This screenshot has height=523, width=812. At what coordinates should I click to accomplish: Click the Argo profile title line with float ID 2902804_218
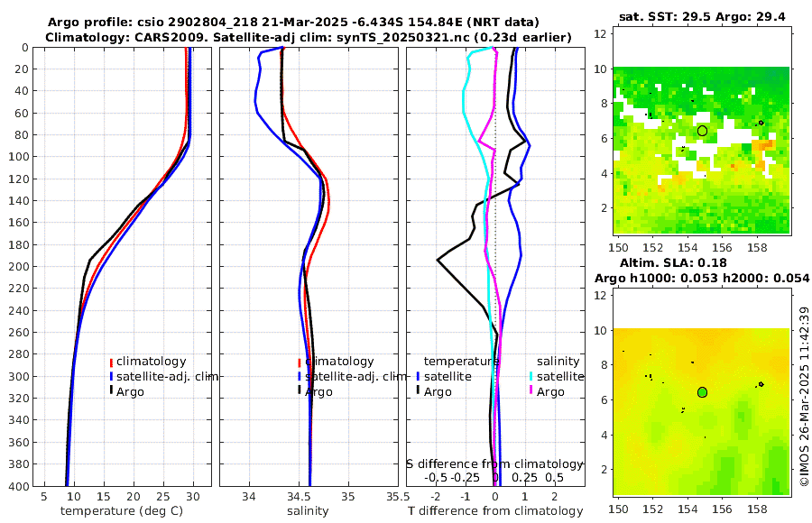click(293, 23)
